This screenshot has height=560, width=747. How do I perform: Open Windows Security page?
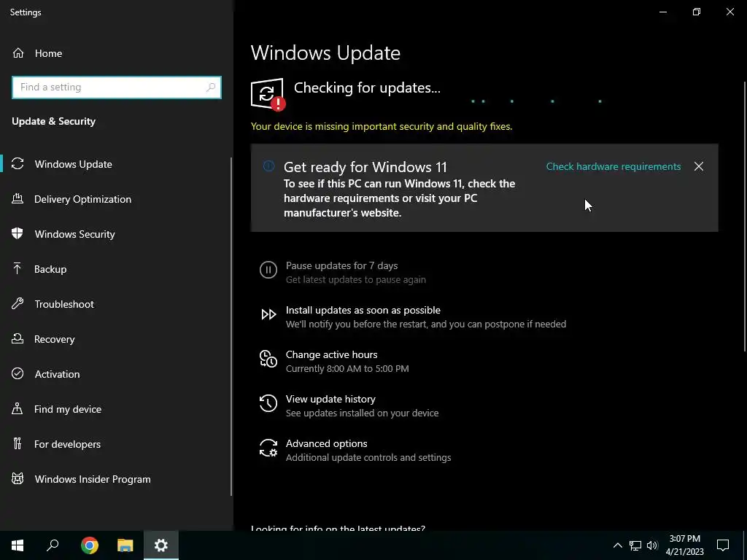point(116,234)
